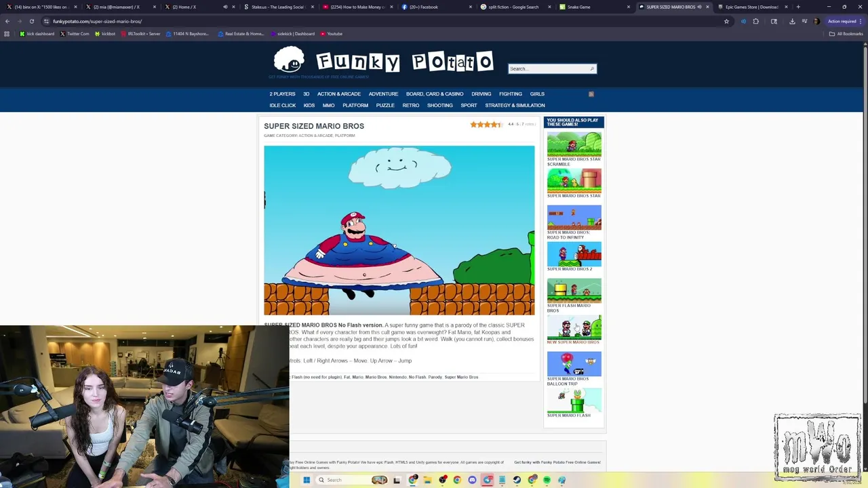The image size is (868, 488).
Task: Open Telegram from the taskbar
Action: 488,480
